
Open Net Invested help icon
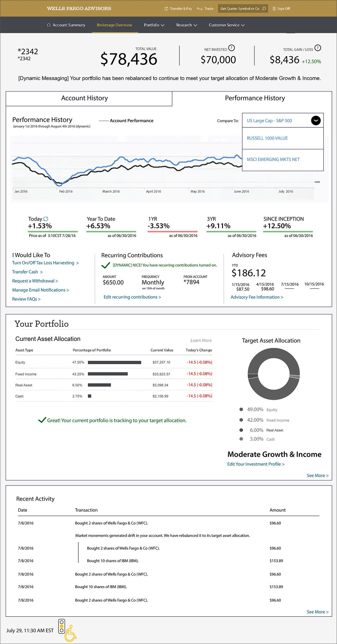pos(231,48)
